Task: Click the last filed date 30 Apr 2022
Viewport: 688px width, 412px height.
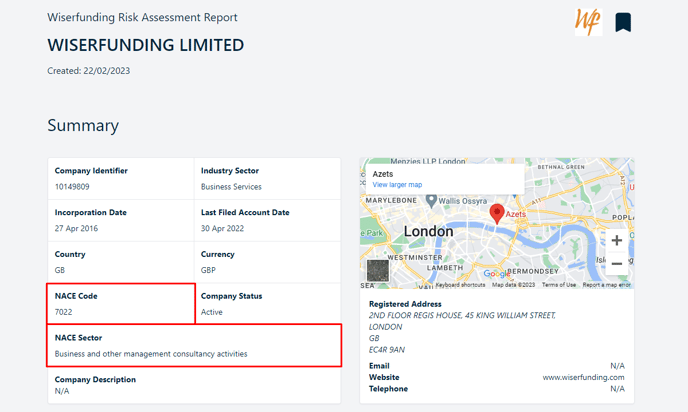Action: coord(222,228)
